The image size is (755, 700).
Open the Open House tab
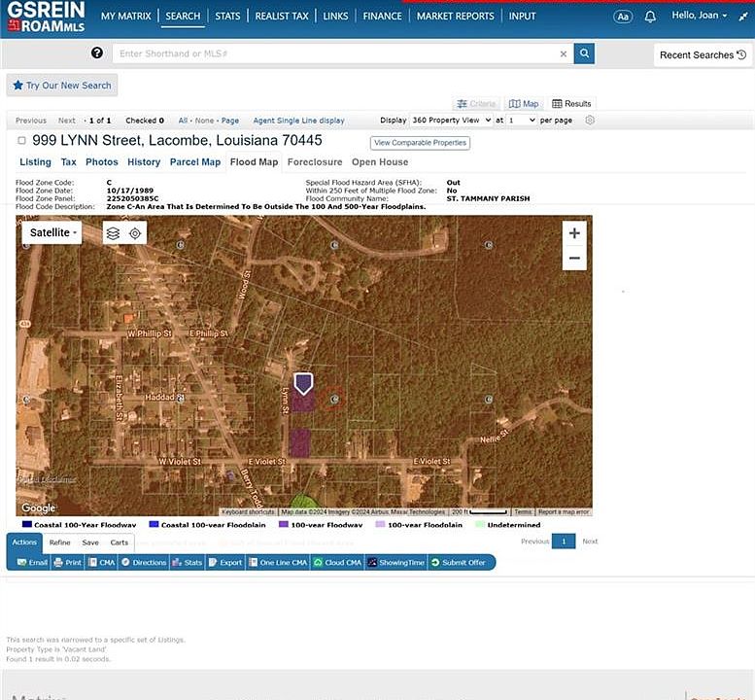pyautogui.click(x=380, y=162)
